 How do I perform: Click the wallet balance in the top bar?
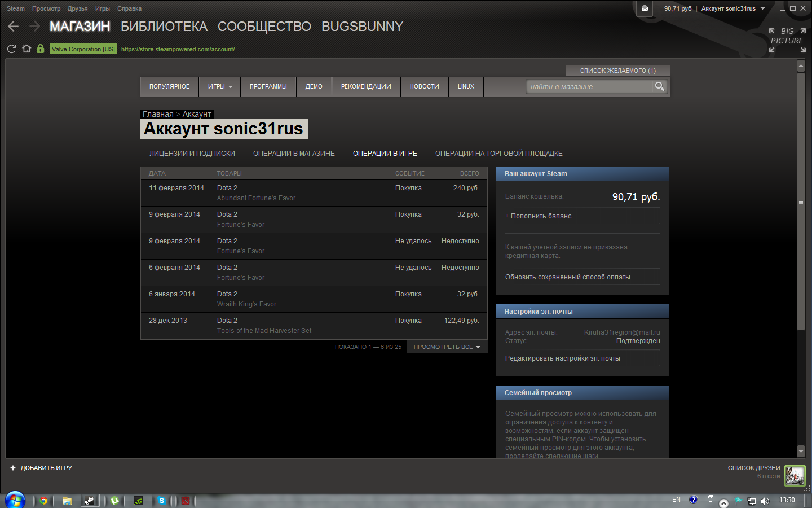pos(678,8)
